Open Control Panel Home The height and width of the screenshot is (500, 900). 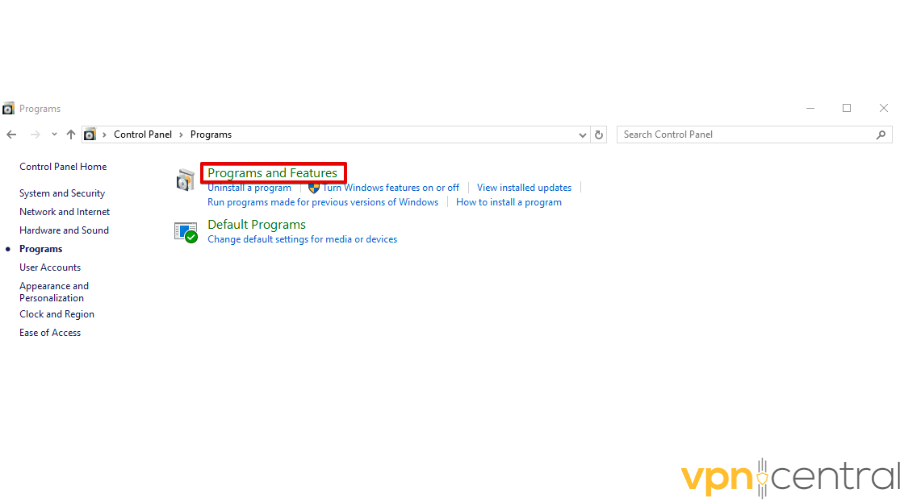tap(63, 167)
